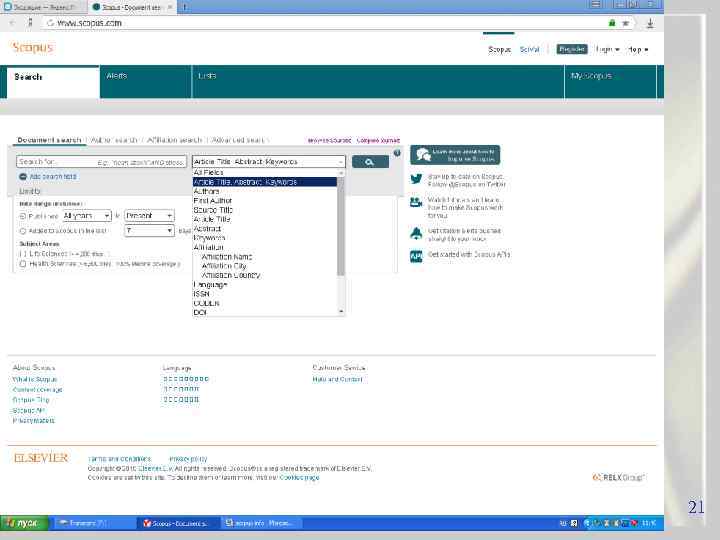
Task: Select the Document search tab
Action: click(x=49, y=140)
